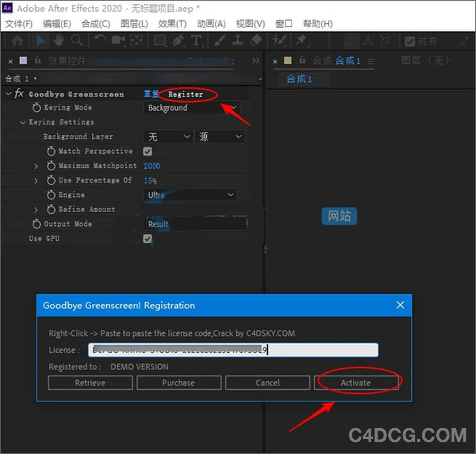The image size is (476, 454).
Task: Click the Home icon in the toolbar
Action: (17, 41)
